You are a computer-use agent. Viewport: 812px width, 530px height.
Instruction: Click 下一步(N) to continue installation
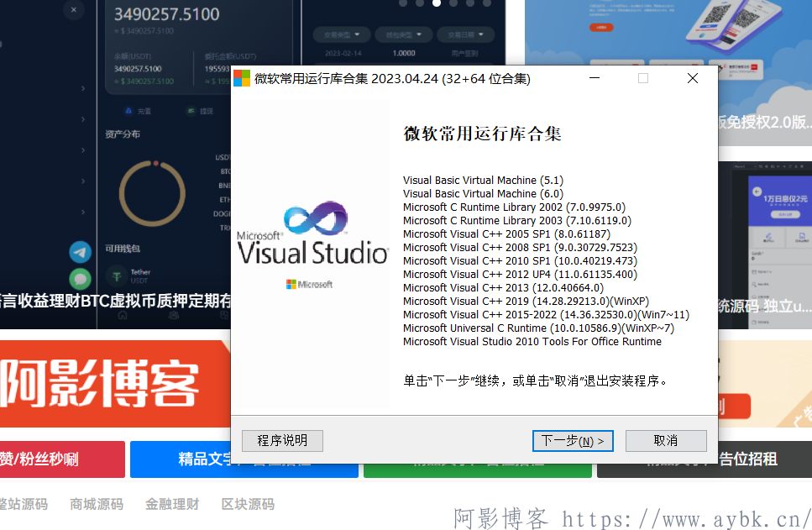click(573, 441)
